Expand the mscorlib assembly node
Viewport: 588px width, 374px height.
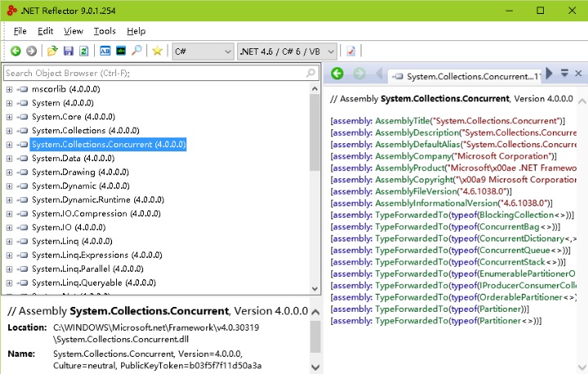pos(9,89)
